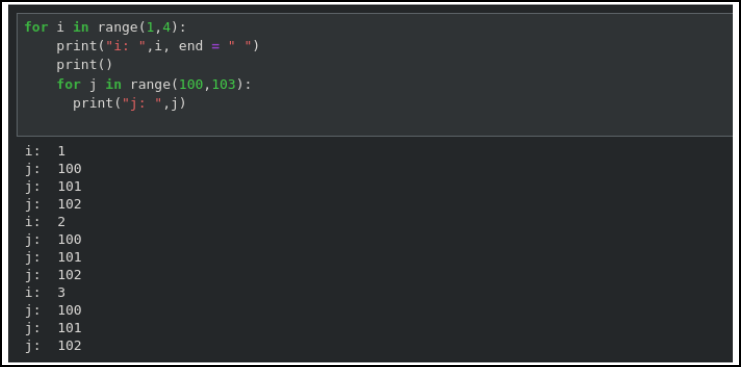Click the green 'in' keyword on first line
The image size is (741, 367).
(81, 27)
